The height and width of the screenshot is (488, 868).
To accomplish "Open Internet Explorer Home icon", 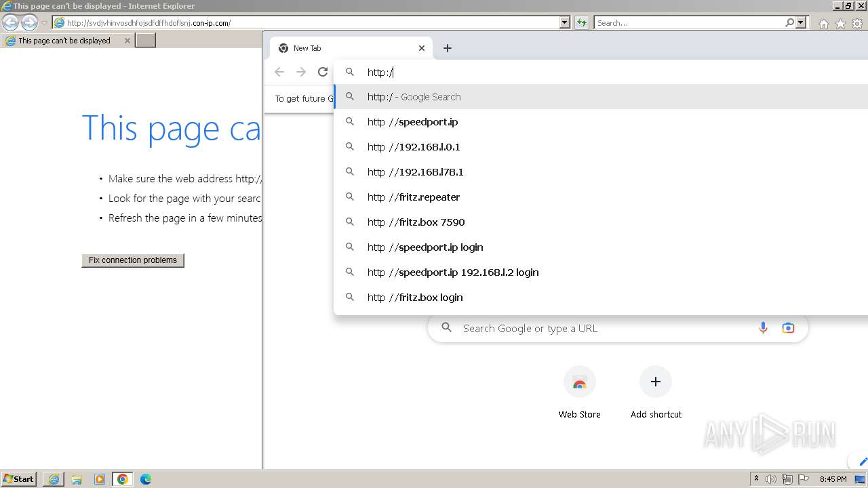I will point(823,24).
